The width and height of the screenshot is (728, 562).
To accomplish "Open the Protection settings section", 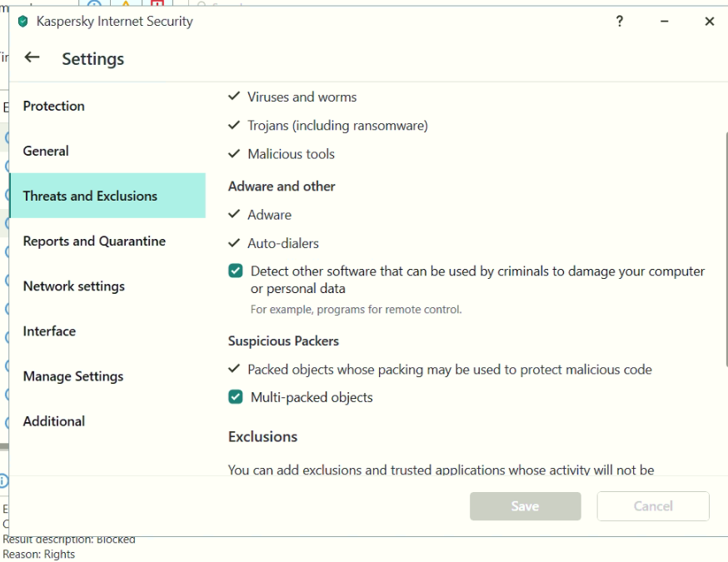I will pos(107,106).
